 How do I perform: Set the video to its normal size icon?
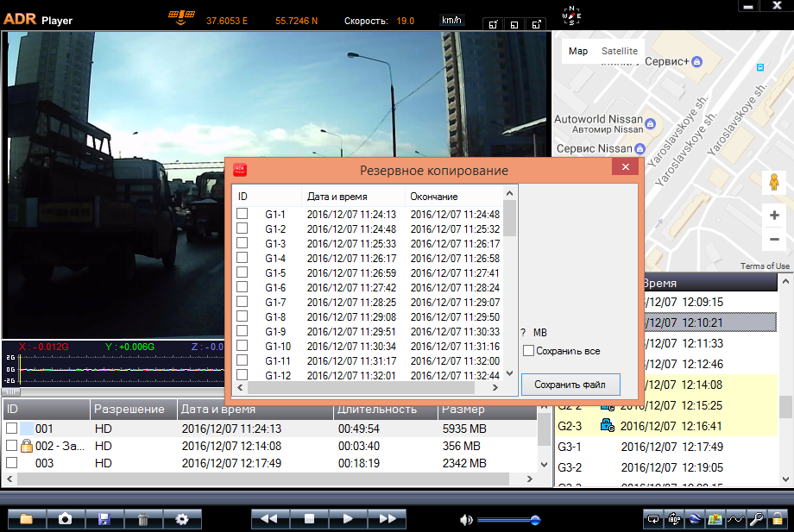(x=514, y=24)
